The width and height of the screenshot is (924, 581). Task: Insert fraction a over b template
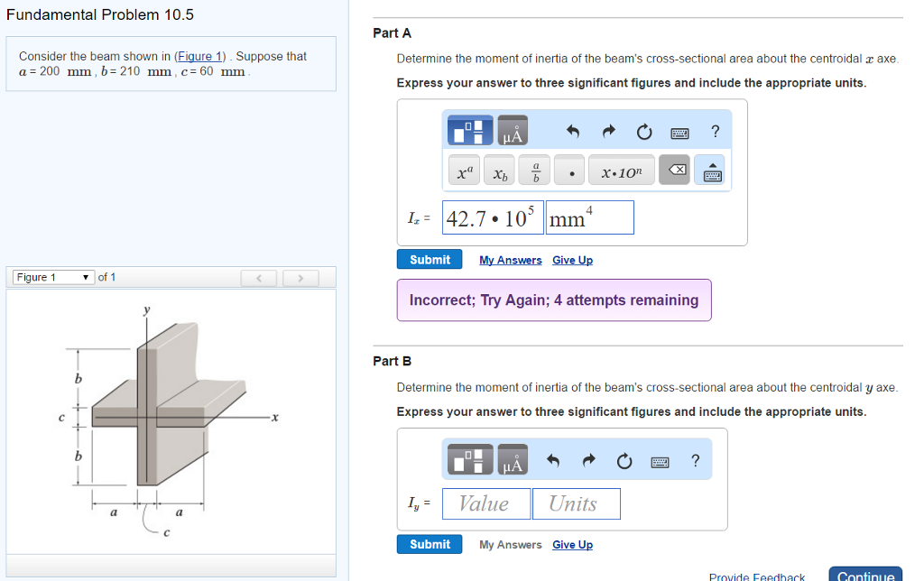(534, 171)
